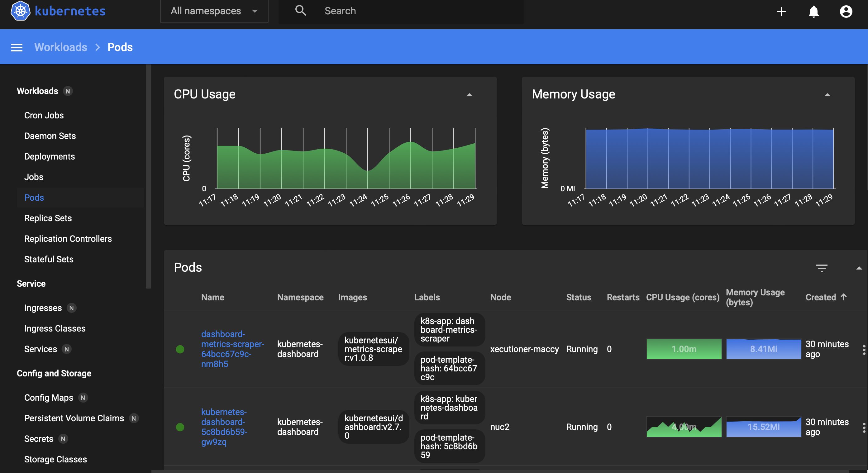This screenshot has width=868, height=473.
Task: Select Replica Sets in the sidebar
Action: coord(48,218)
